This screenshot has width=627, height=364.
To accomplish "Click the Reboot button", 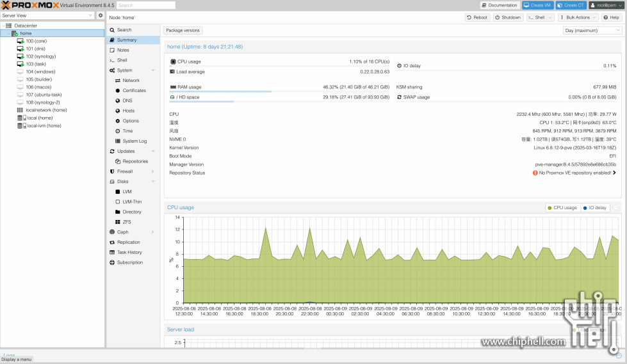I will [477, 17].
